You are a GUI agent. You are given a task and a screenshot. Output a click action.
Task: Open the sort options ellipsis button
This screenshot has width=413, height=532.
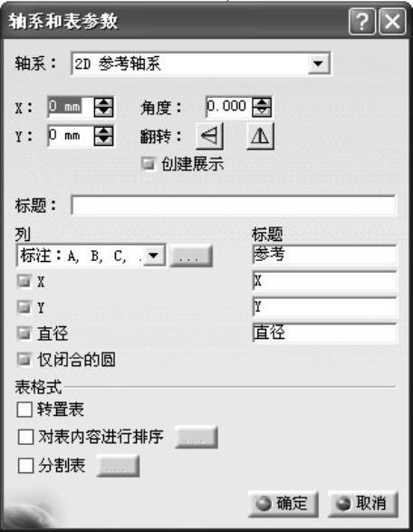tap(196, 437)
